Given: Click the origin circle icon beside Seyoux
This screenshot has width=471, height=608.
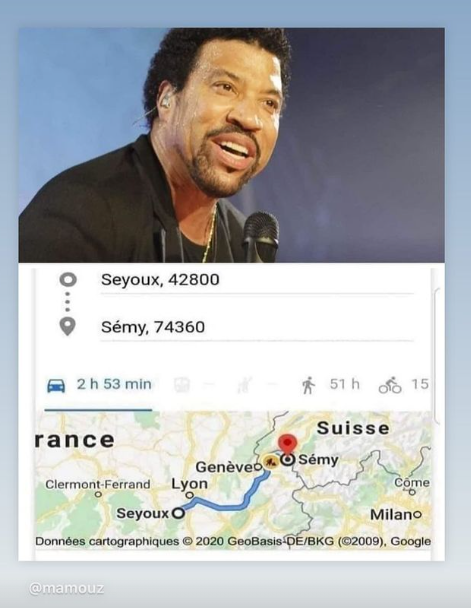Looking at the screenshot, I should pyautogui.click(x=68, y=280).
